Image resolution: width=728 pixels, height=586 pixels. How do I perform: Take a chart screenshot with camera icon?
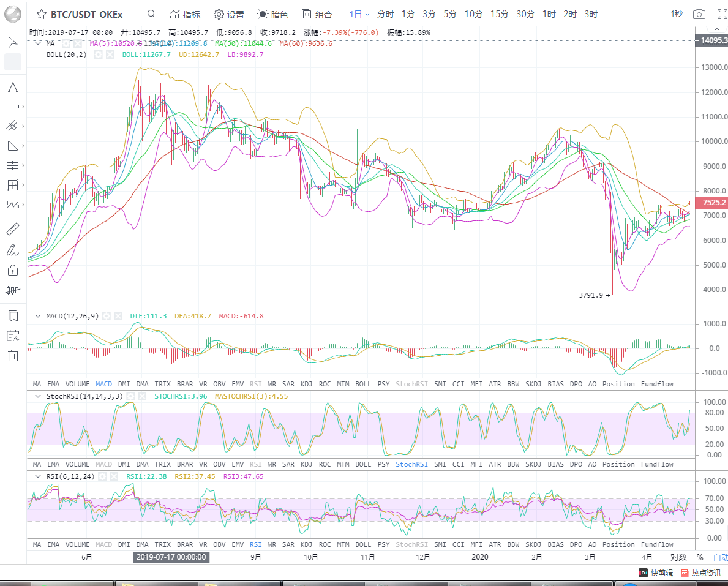point(699,14)
